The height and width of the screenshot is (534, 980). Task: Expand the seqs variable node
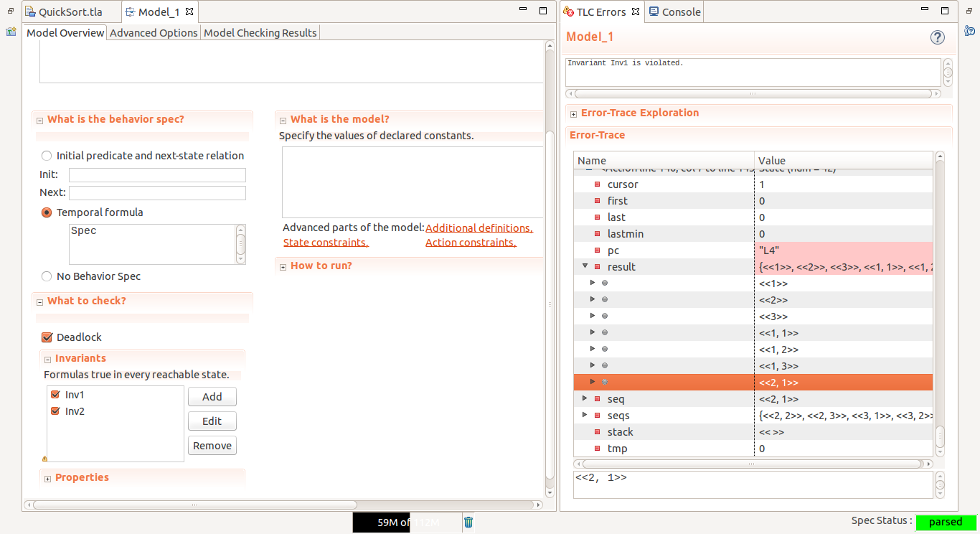585,415
